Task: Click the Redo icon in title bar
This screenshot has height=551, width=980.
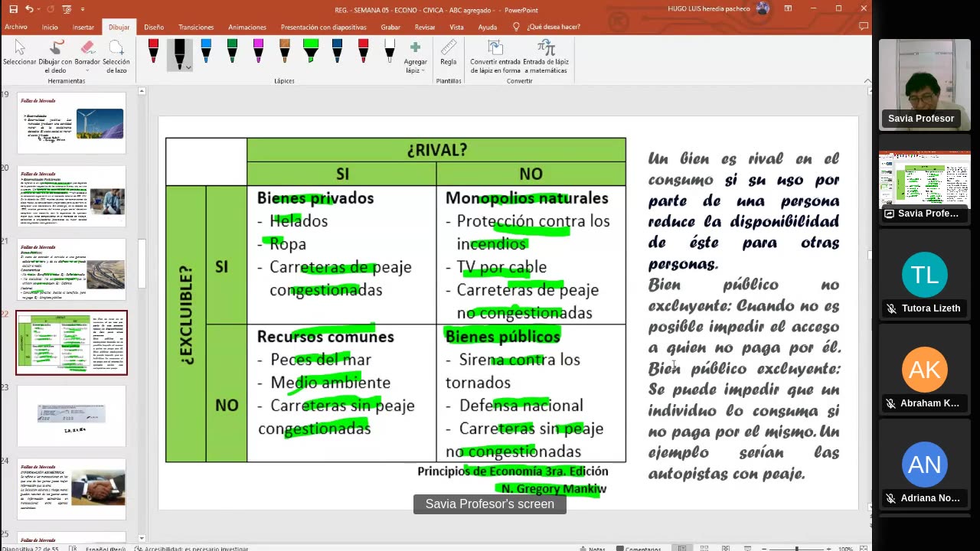Action: click(49, 9)
